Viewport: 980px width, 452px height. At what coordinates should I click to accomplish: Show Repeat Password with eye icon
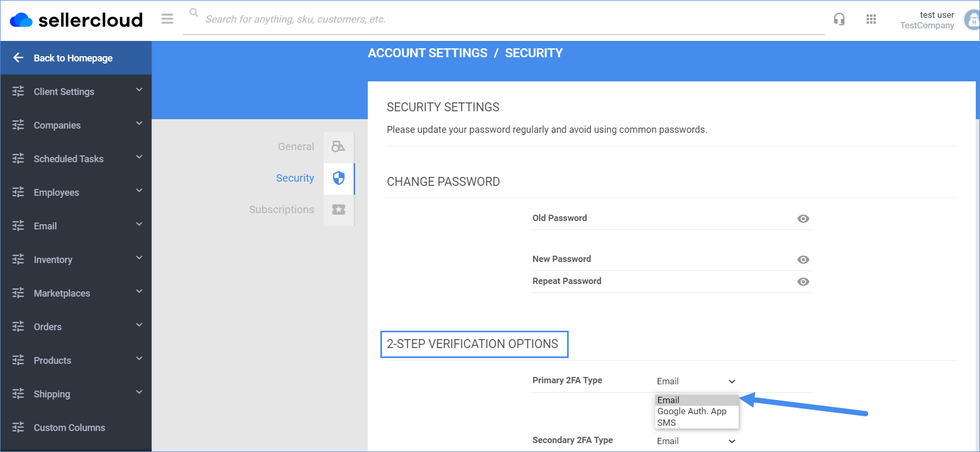tap(803, 282)
